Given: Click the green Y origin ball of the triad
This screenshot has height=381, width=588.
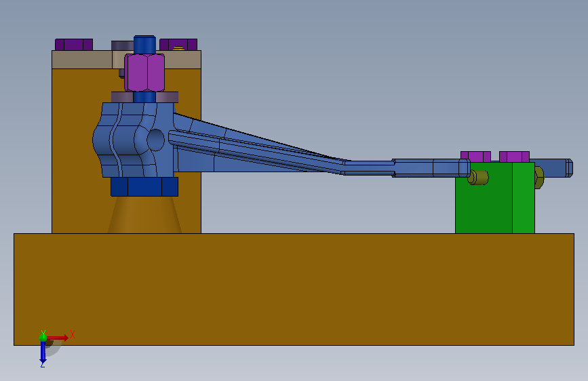Looking at the screenshot, I should click(43, 338).
